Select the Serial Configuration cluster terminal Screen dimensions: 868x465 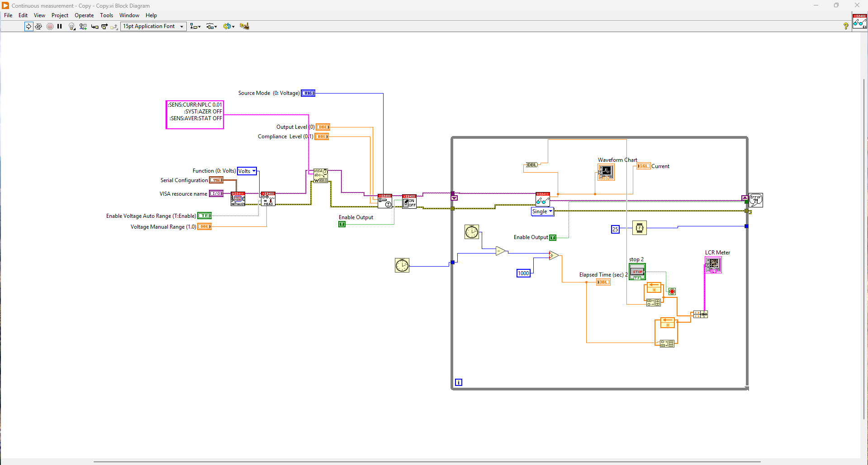(216, 180)
